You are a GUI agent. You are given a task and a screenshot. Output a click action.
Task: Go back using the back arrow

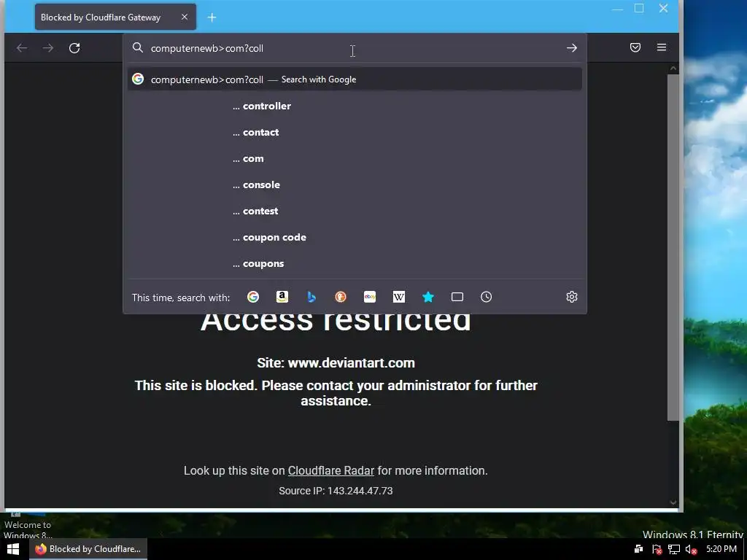[x=22, y=48]
